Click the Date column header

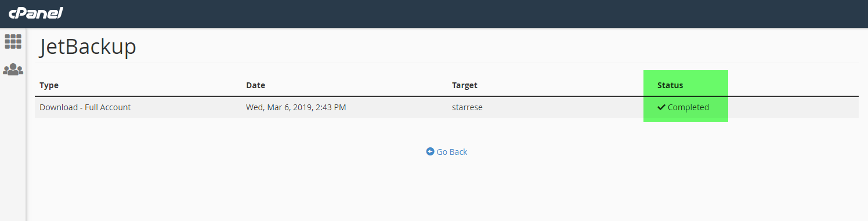tap(255, 85)
